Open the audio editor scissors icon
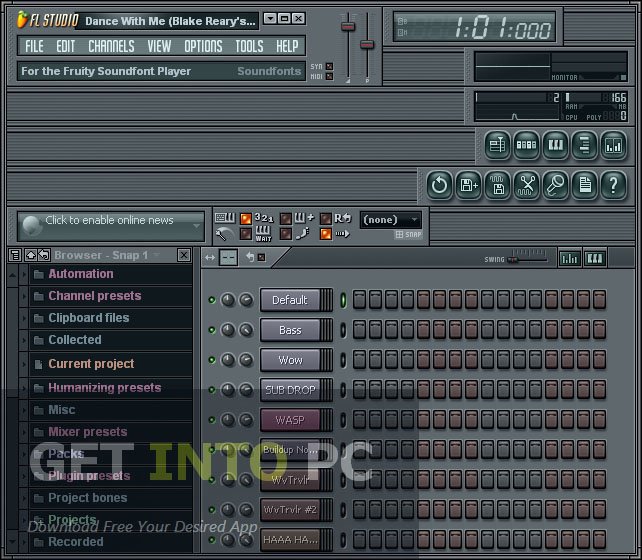The height and width of the screenshot is (560, 642). [527, 185]
